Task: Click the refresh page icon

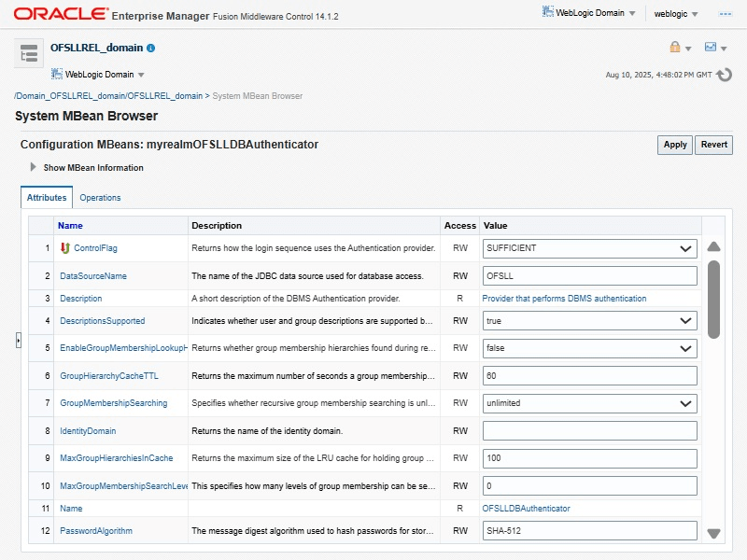Action: (725, 75)
